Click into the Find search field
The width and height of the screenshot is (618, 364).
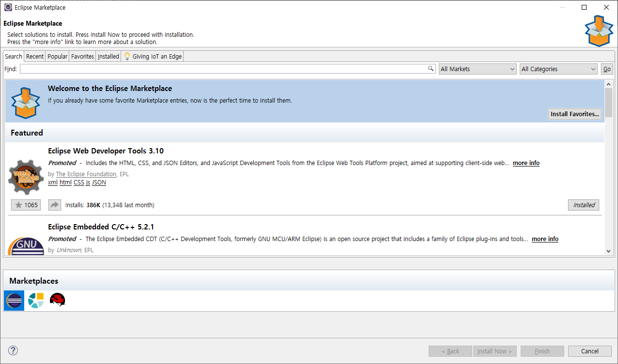[x=228, y=69]
